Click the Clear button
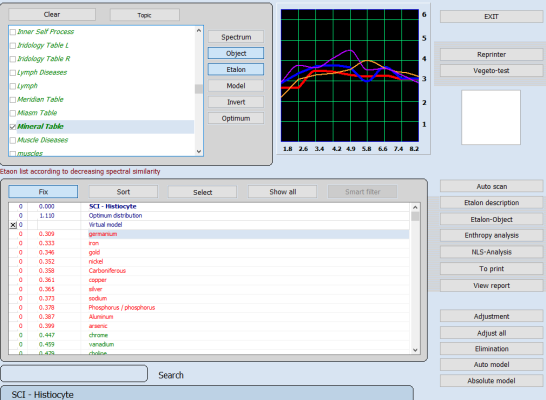This screenshot has width=546, height=400. (52, 15)
